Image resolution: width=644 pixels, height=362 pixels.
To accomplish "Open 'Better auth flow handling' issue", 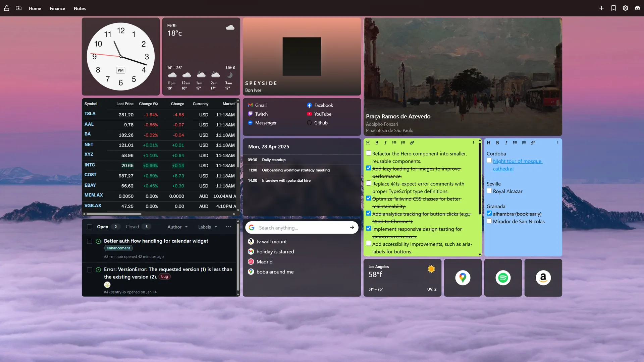I will (x=156, y=241).
